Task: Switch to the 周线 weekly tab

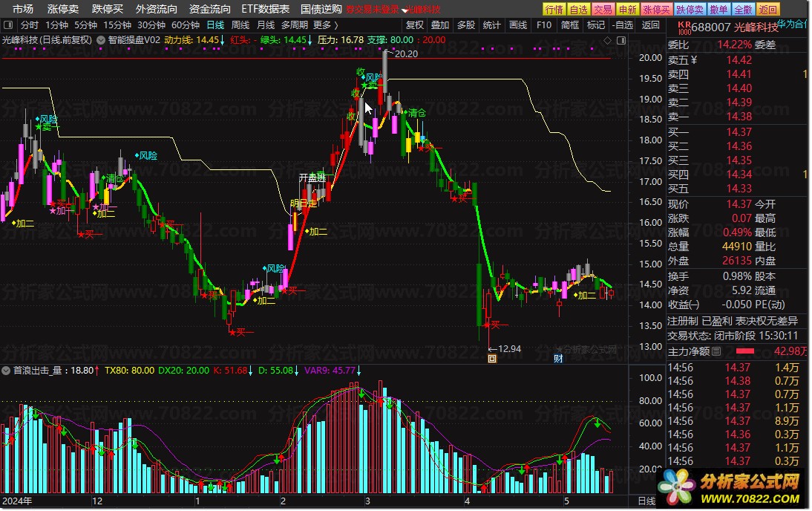Action: coord(240,25)
